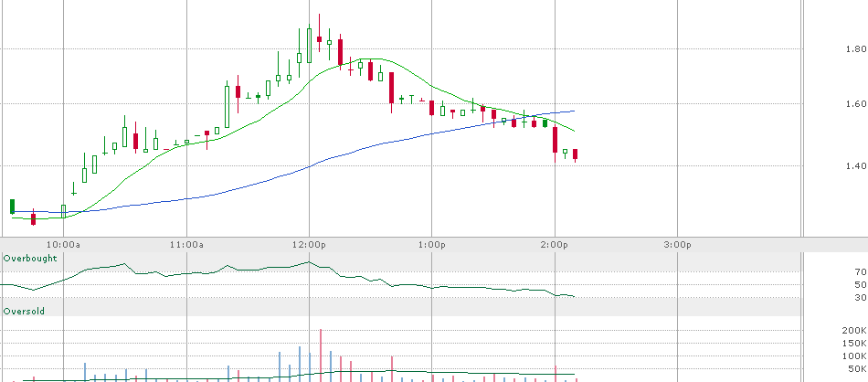Select the 12:00p time axis label
Viewport: 868px width, 382px height.
pos(310,245)
